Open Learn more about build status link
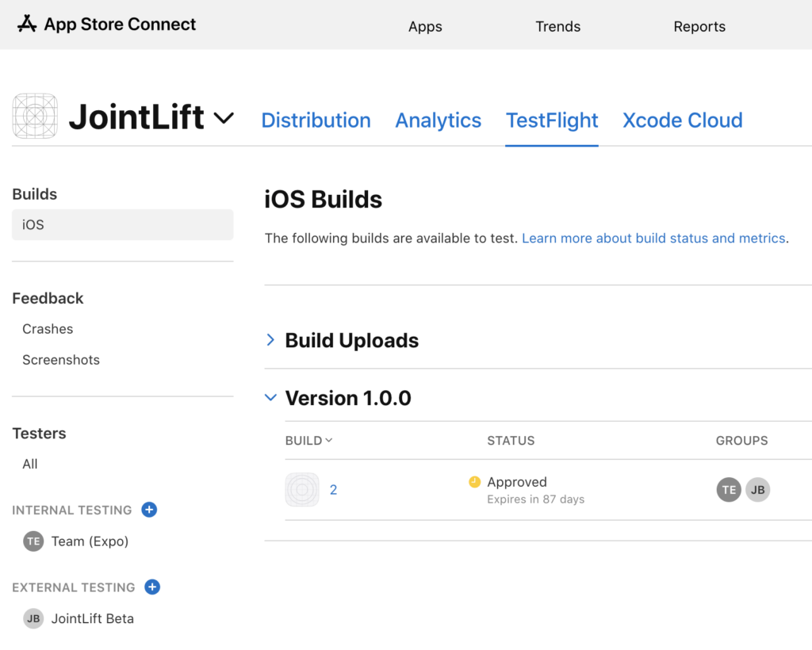 (653, 238)
